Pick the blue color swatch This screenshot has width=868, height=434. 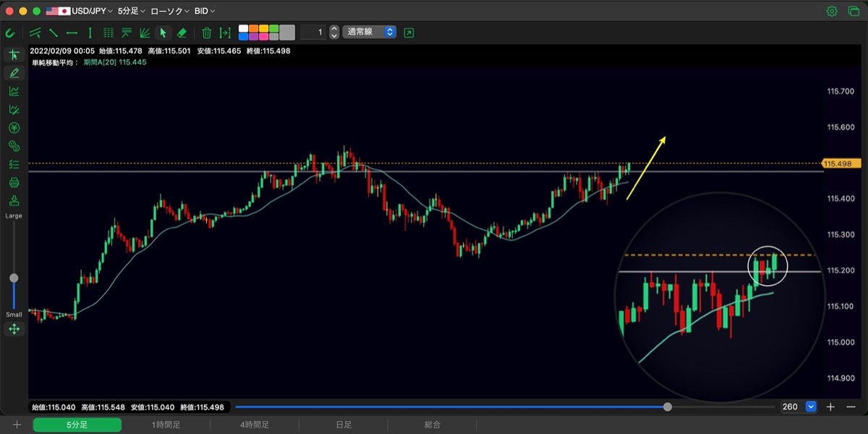tap(244, 36)
